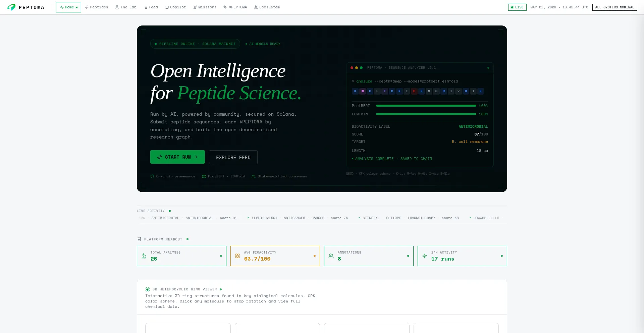Select the magenta M residue tile

[363, 91]
